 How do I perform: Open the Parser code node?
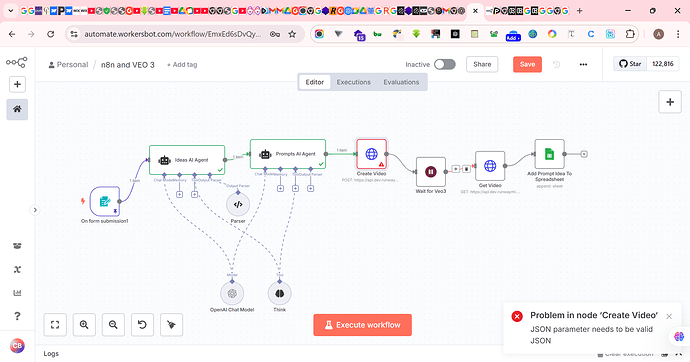click(x=238, y=204)
